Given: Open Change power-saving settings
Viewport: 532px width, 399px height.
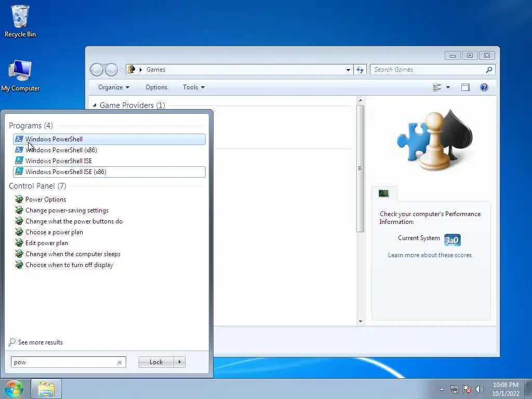Looking at the screenshot, I should [x=67, y=210].
